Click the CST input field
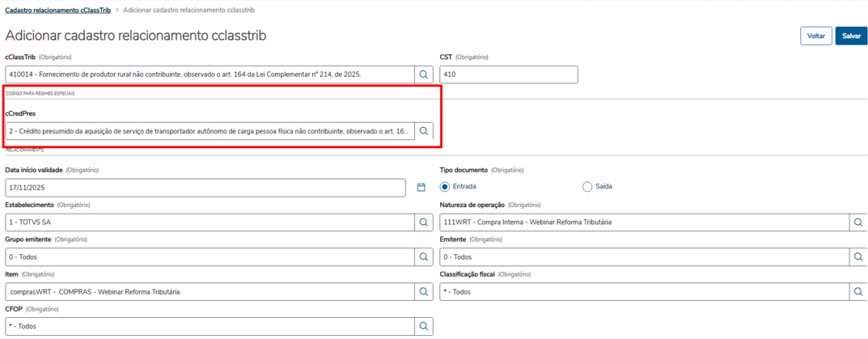 (508, 74)
